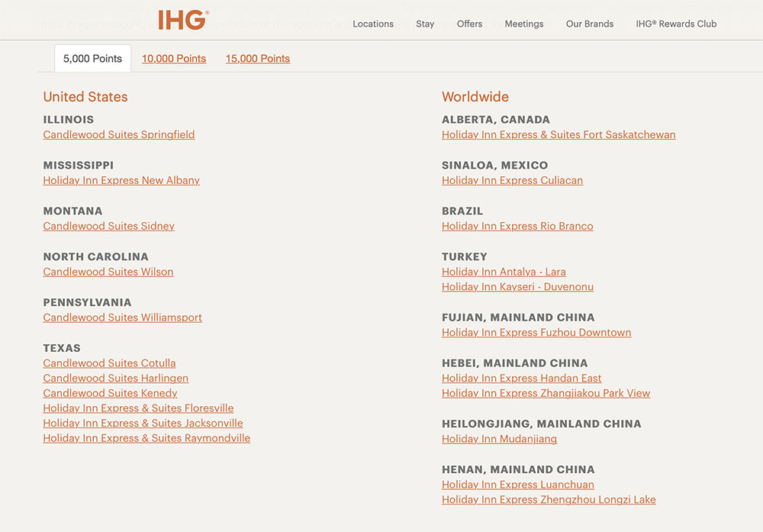Open Holiday Inn Mudanjiang link

point(499,439)
